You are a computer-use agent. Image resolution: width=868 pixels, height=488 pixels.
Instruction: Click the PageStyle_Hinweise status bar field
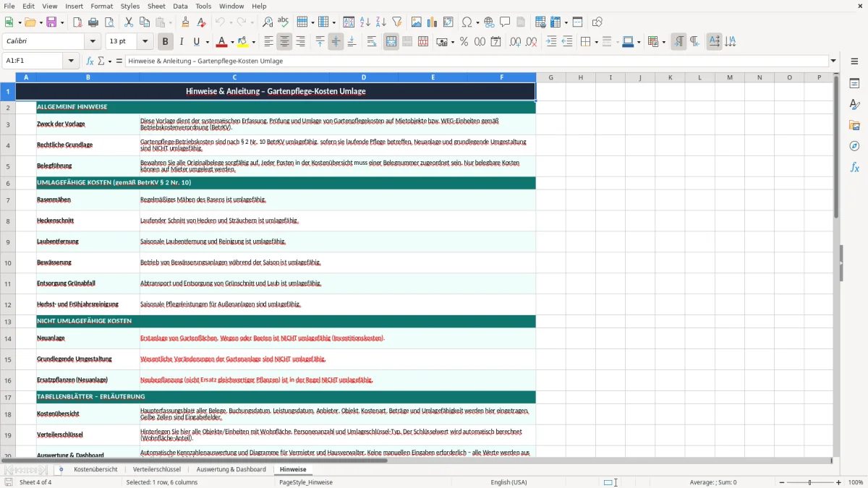click(x=306, y=482)
